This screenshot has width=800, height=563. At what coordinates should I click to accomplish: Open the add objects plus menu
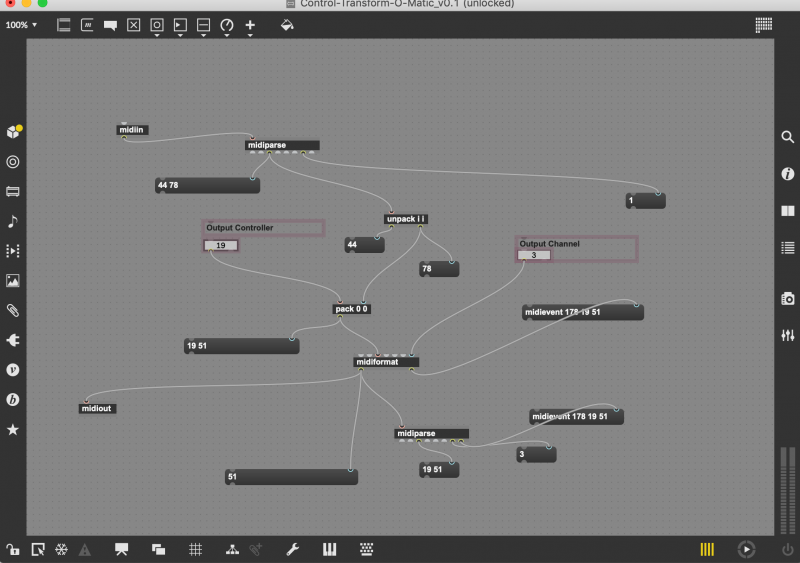coord(250,26)
